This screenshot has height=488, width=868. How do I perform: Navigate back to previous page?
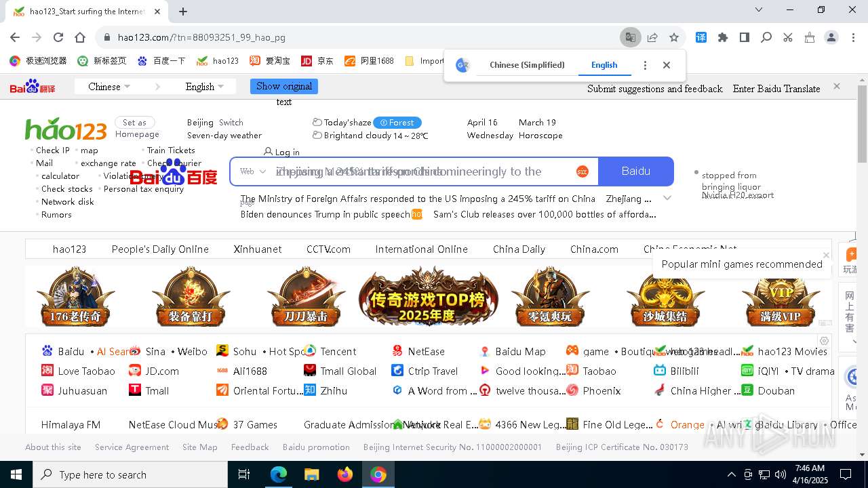tap(15, 37)
